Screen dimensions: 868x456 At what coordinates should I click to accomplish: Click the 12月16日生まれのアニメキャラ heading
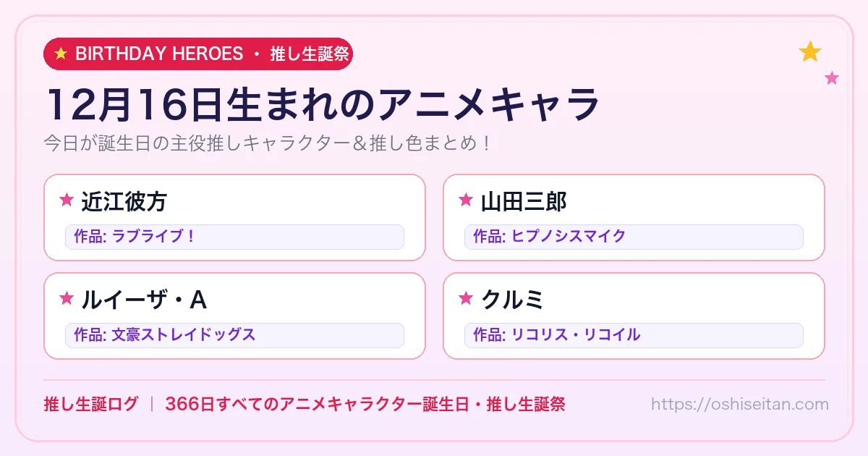tap(323, 104)
